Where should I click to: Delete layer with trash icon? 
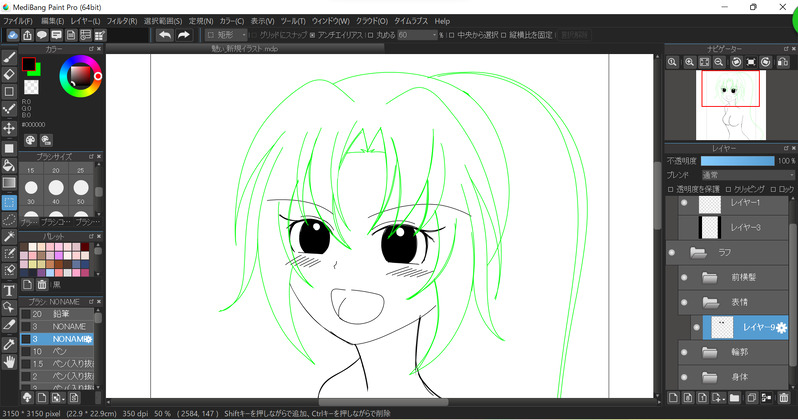click(x=784, y=398)
